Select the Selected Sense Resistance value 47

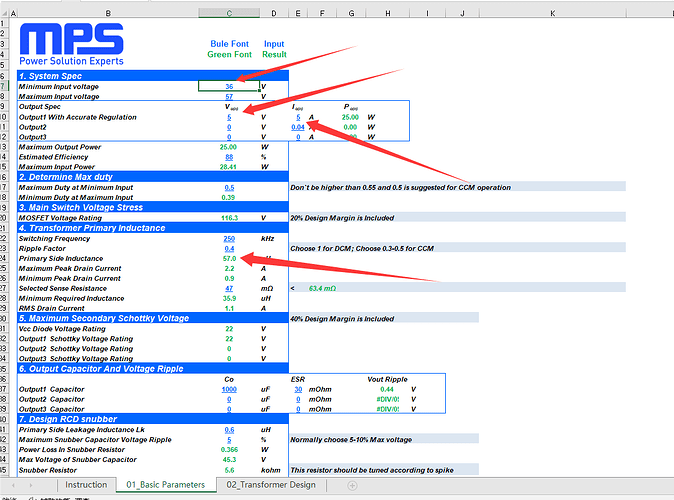[229, 288]
